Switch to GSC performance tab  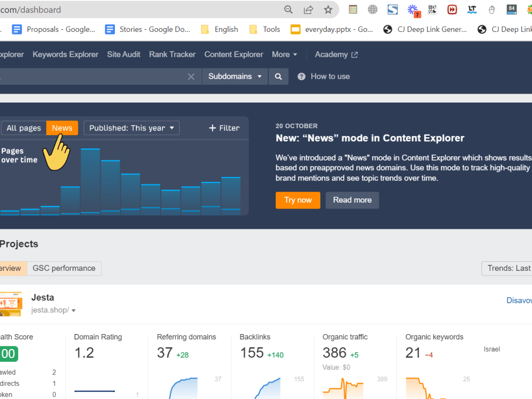point(64,268)
